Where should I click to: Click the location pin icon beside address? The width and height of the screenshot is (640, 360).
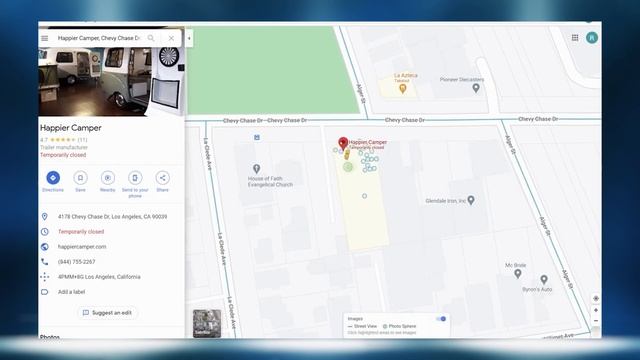(44, 217)
